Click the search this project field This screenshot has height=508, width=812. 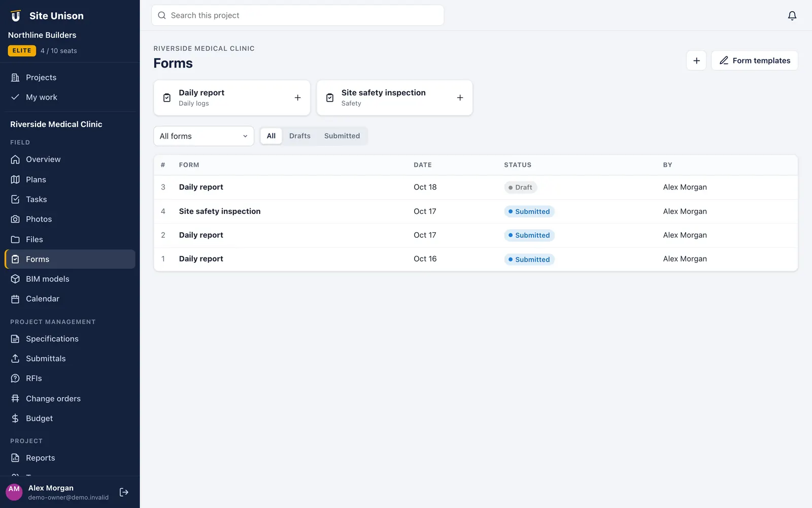pyautogui.click(x=297, y=15)
